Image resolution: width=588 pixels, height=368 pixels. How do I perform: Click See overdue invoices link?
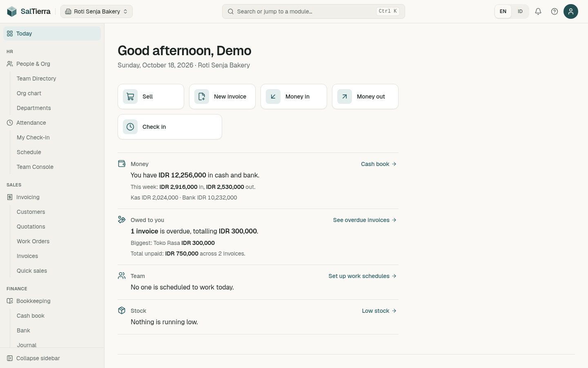(x=365, y=220)
